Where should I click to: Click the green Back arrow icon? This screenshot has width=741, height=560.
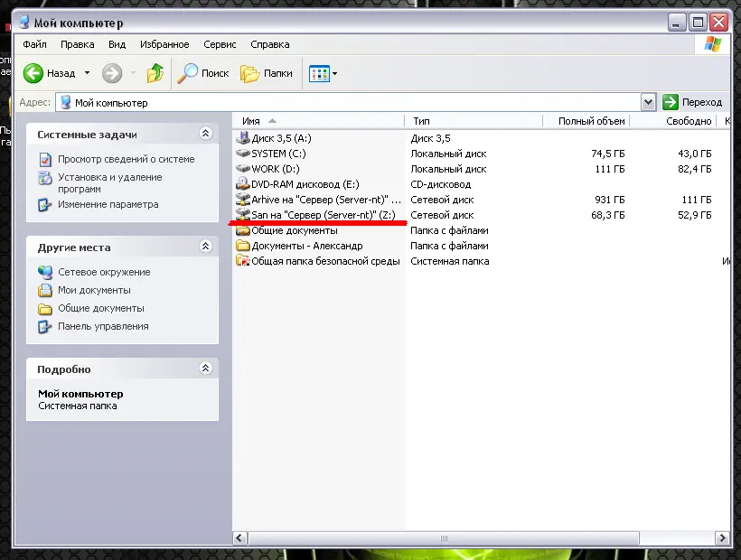[x=33, y=73]
